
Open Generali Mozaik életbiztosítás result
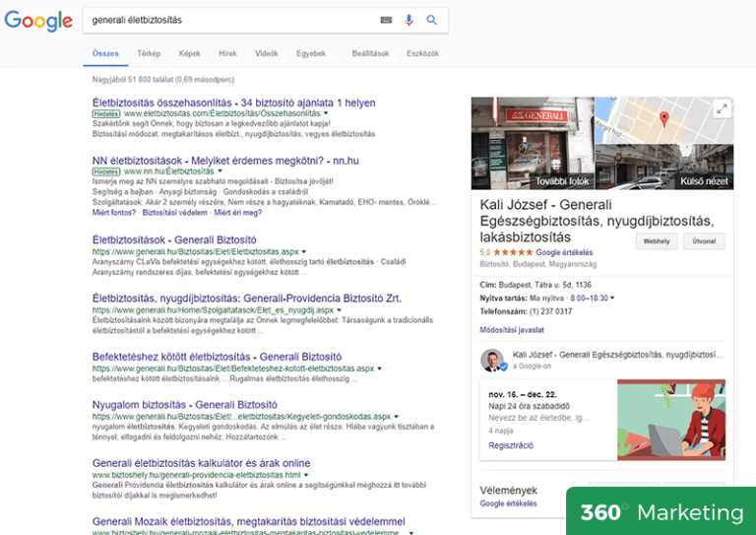249,521
